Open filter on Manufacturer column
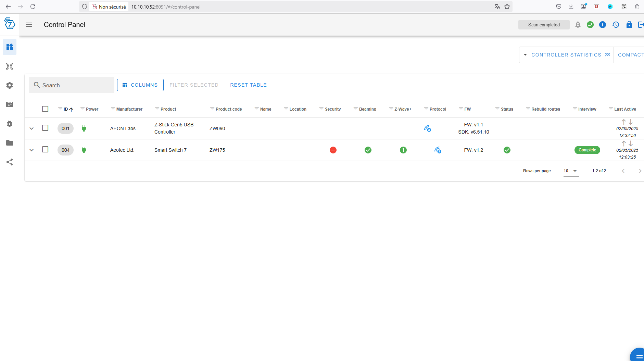This screenshot has width=644, height=361. [113, 109]
